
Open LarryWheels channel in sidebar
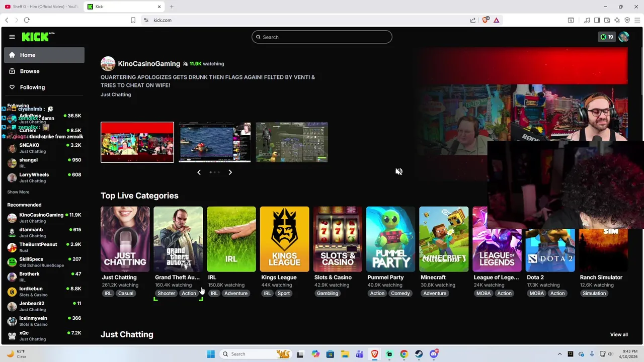click(x=44, y=177)
